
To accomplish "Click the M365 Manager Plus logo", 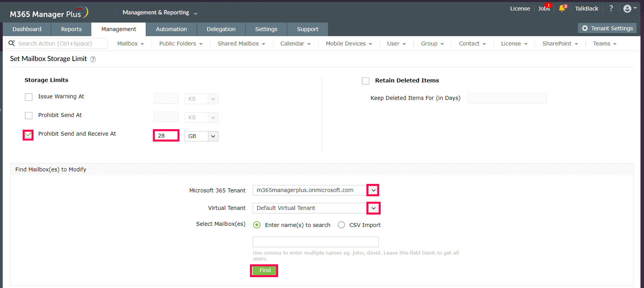I will [x=49, y=13].
